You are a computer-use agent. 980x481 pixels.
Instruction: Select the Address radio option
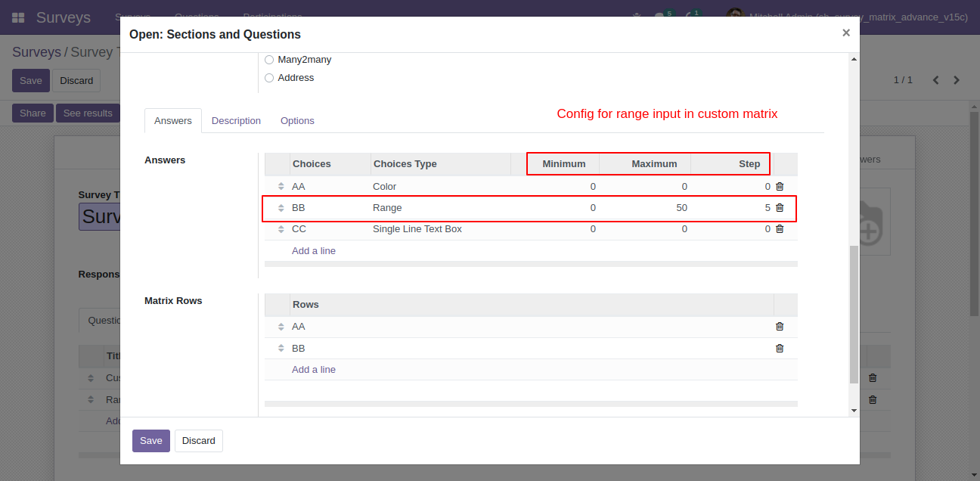(269, 78)
